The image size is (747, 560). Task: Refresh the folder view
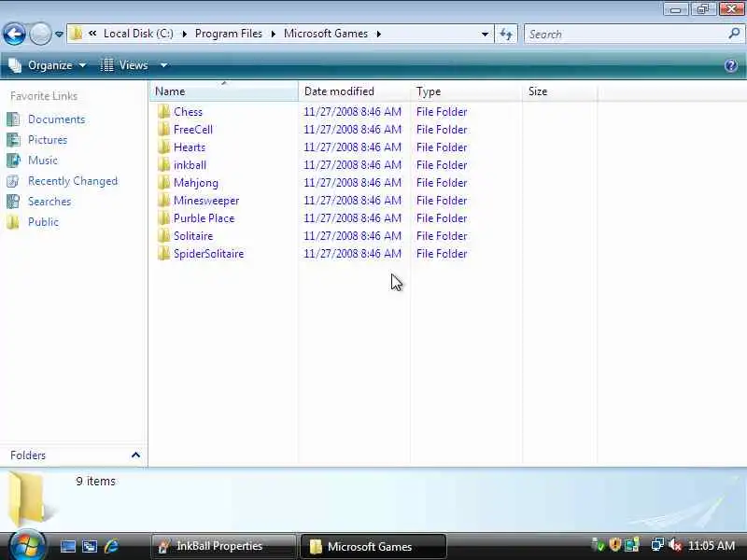coord(506,35)
